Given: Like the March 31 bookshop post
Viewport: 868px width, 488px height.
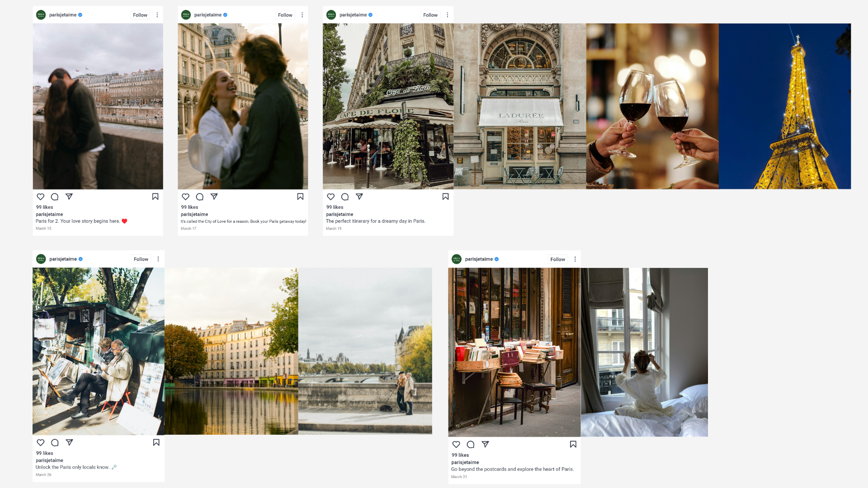Looking at the screenshot, I should pyautogui.click(x=456, y=444).
